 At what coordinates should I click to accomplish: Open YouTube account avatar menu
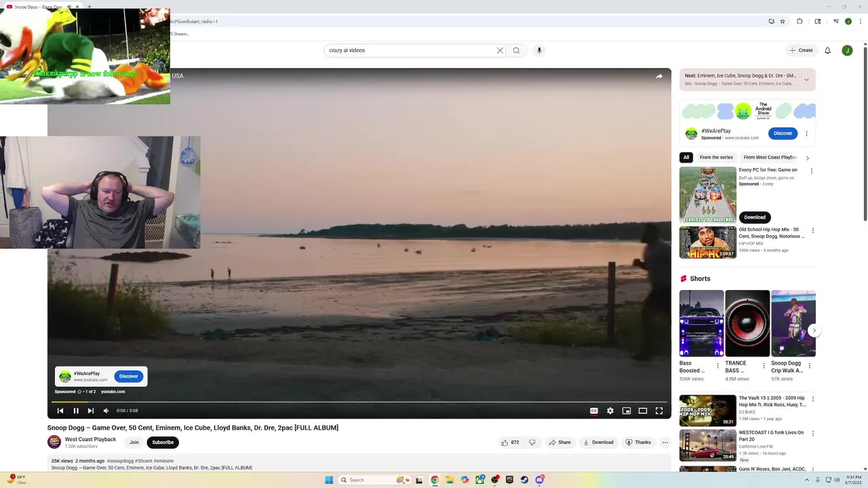click(847, 50)
